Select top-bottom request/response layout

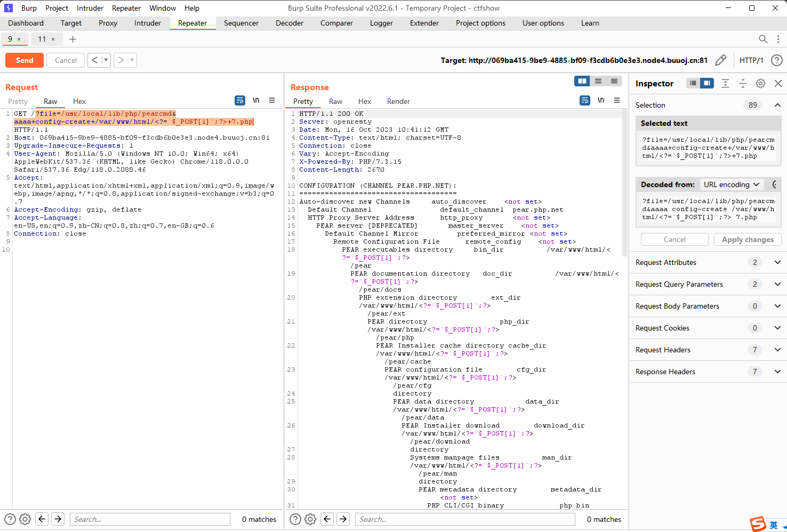598,81
